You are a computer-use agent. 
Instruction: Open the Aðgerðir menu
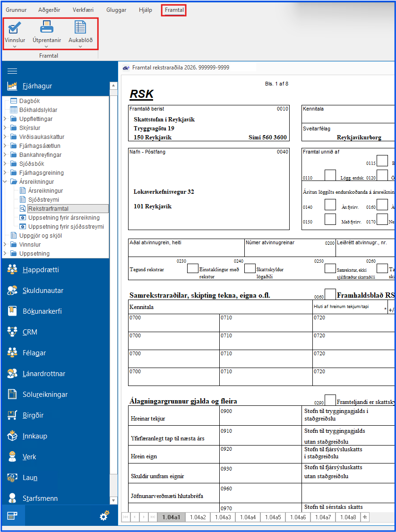[x=50, y=10]
